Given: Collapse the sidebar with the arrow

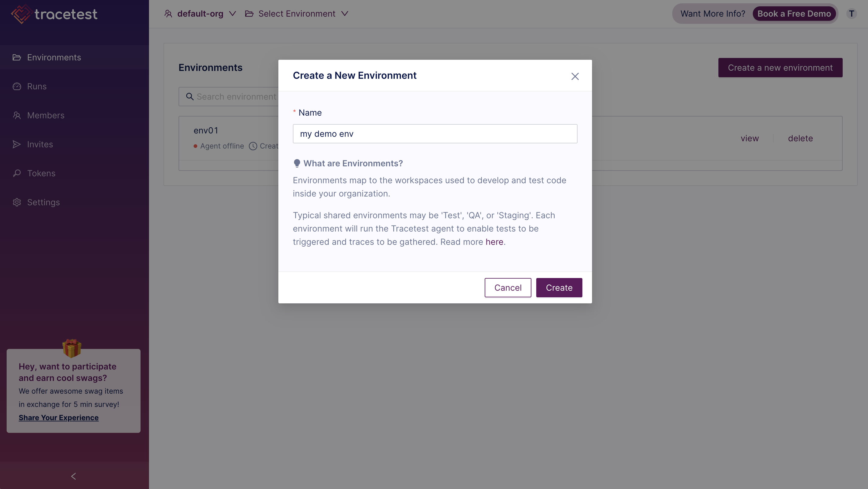Looking at the screenshot, I should 74,476.
